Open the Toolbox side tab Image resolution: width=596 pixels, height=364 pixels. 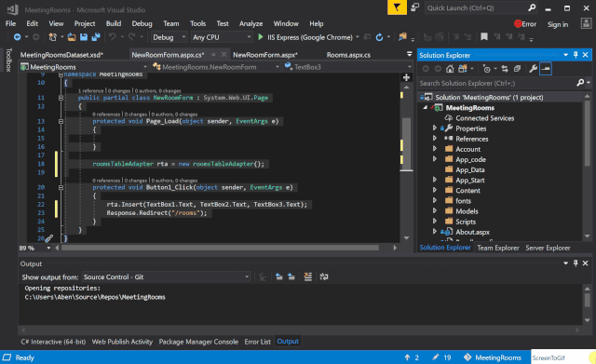[8, 60]
